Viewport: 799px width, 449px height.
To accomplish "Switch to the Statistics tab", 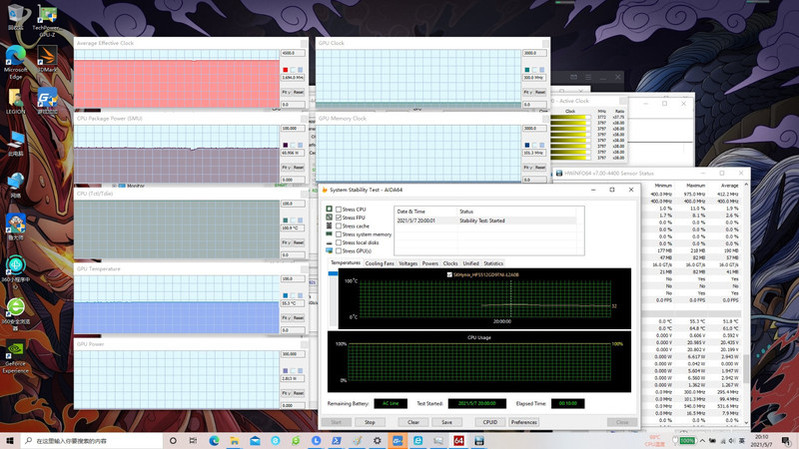I will coord(493,263).
